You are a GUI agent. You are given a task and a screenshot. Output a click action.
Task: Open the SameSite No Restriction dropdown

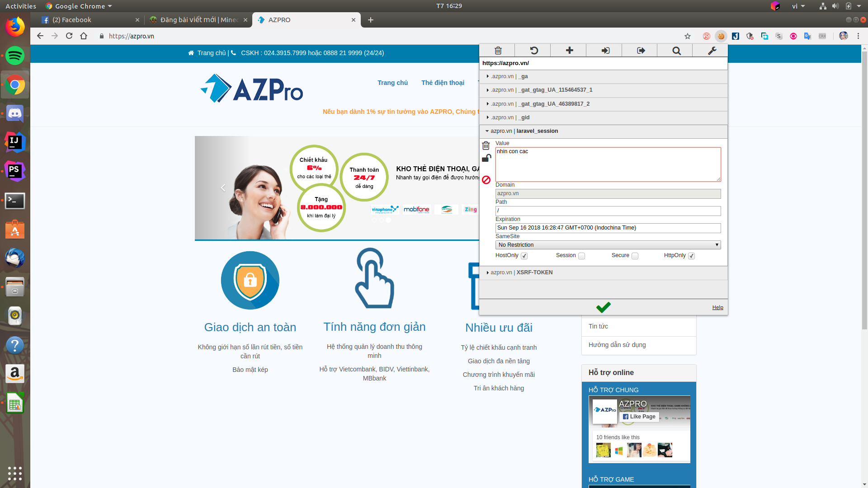(608, 245)
